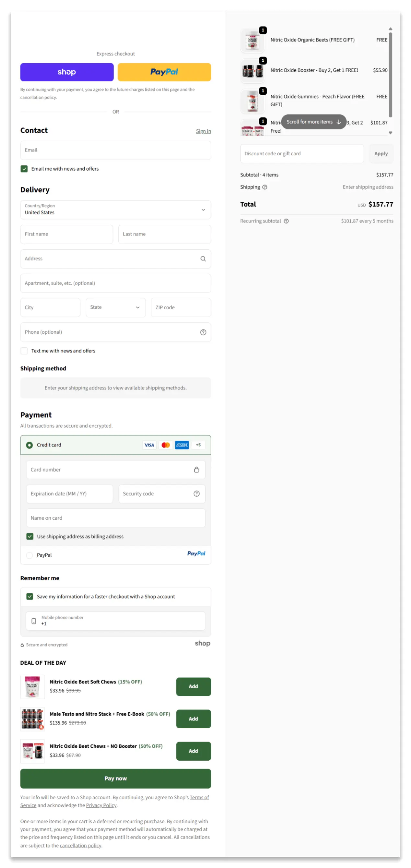Click the cart list scroll down arrow
This screenshot has height=868, width=411.
tap(390, 133)
